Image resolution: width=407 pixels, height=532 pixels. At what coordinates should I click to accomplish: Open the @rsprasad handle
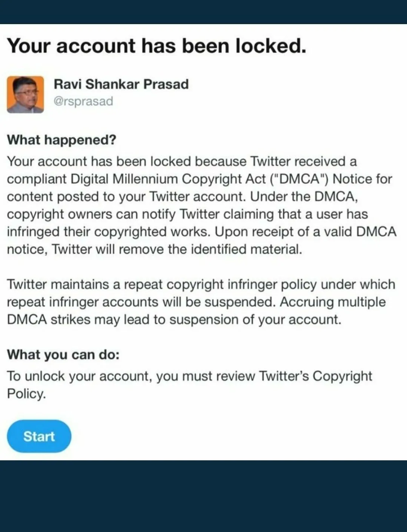pyautogui.click(x=83, y=101)
